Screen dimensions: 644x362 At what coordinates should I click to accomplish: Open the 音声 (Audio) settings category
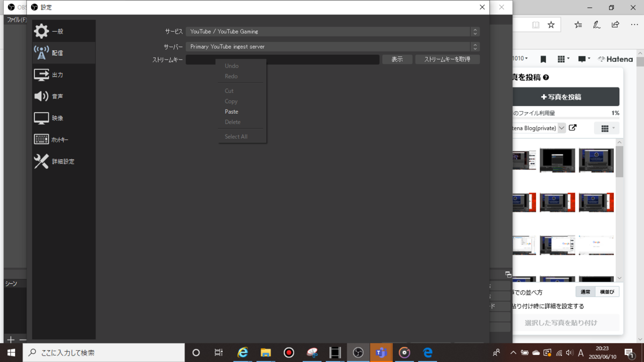(x=63, y=96)
